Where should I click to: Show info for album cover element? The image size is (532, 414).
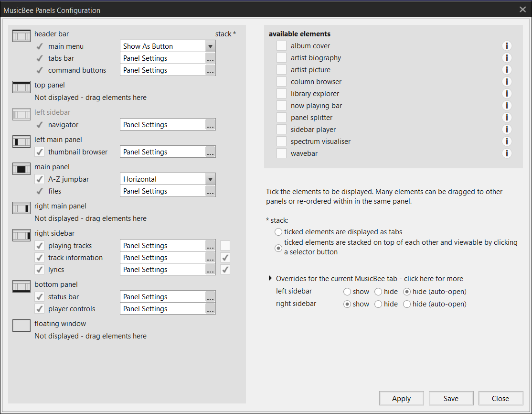(507, 46)
